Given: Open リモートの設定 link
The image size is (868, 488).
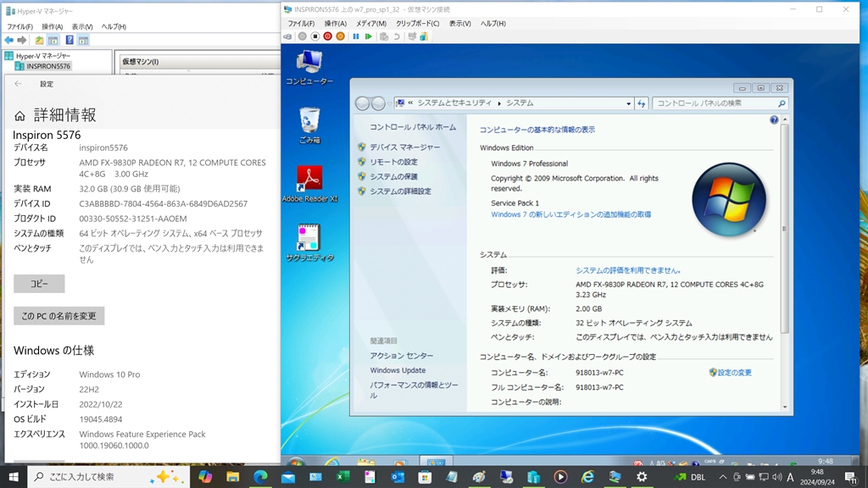Looking at the screenshot, I should [x=393, y=162].
